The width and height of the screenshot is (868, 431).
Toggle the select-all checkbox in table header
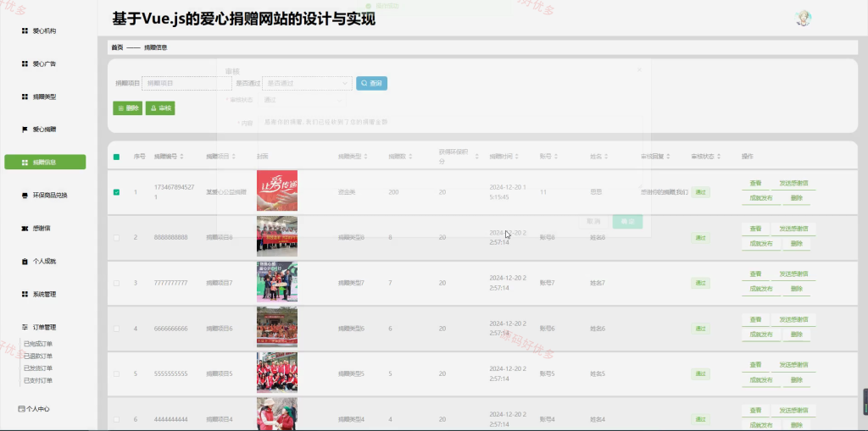point(116,157)
